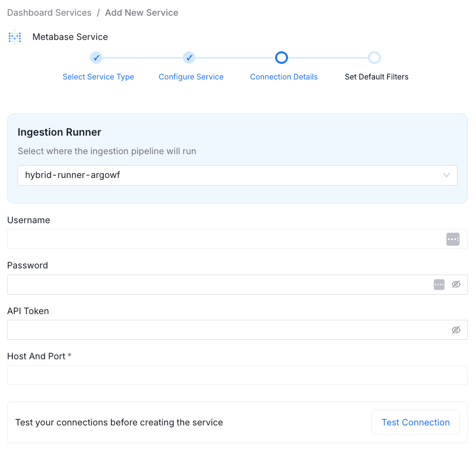Click the Connection Details step circle
The image size is (476, 454).
click(281, 58)
